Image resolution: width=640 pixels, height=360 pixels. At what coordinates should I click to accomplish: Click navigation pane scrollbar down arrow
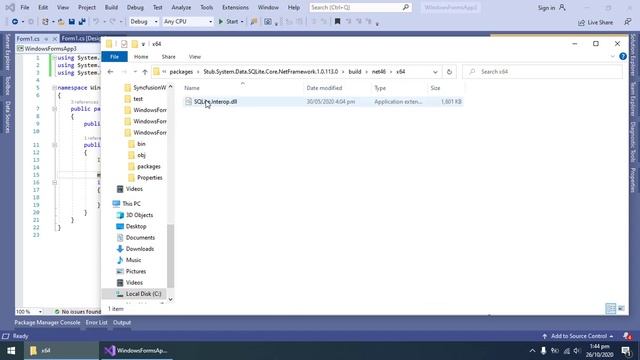170,299
